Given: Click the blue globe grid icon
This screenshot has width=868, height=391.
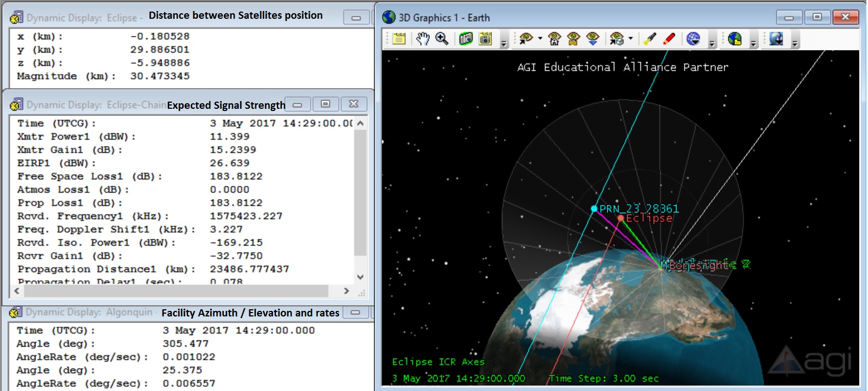Looking at the screenshot, I should coord(693,39).
